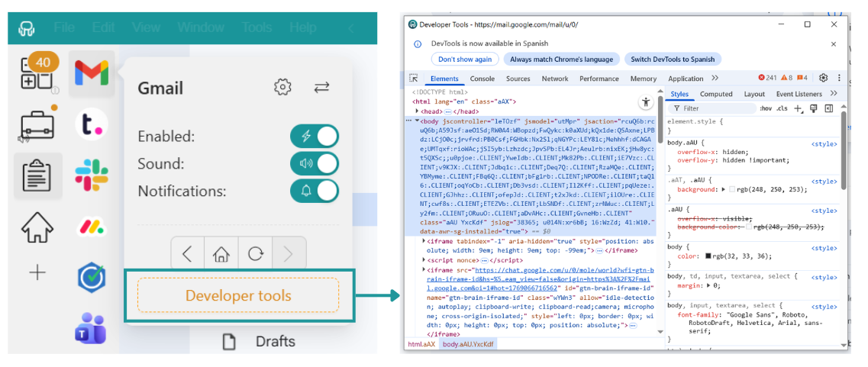Open the workspace grid icon with badge 40
Screen dimensions: 868x367
coord(37,72)
